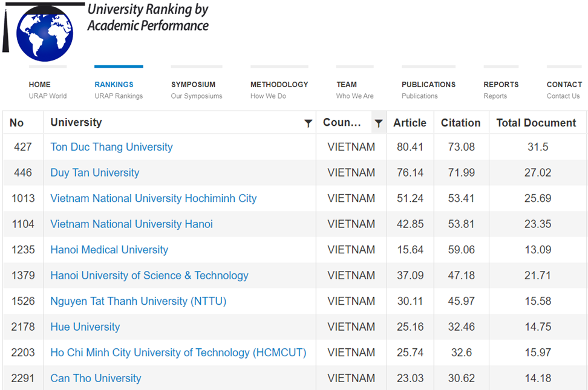Open the HOME menu item
588x390 pixels.
pyautogui.click(x=40, y=85)
